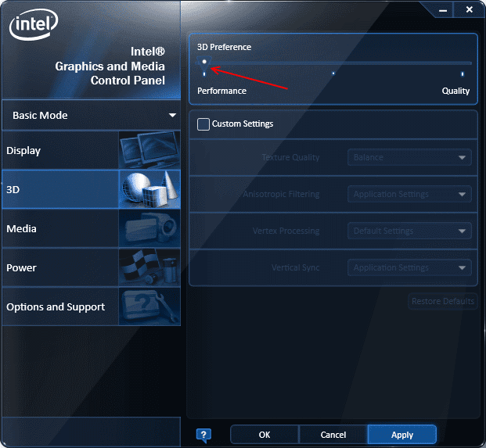Open the Power checkered flag icon
The height and width of the screenshot is (448, 486).
149,267
